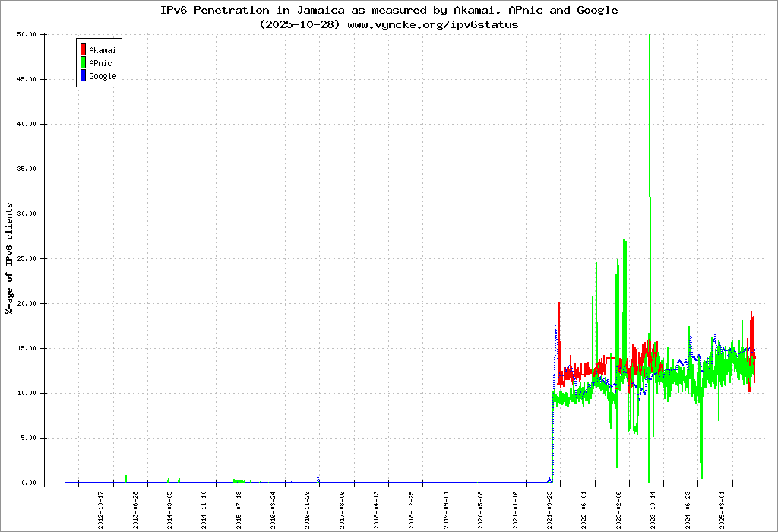Click the 50.00 y-axis tick label

27,35
